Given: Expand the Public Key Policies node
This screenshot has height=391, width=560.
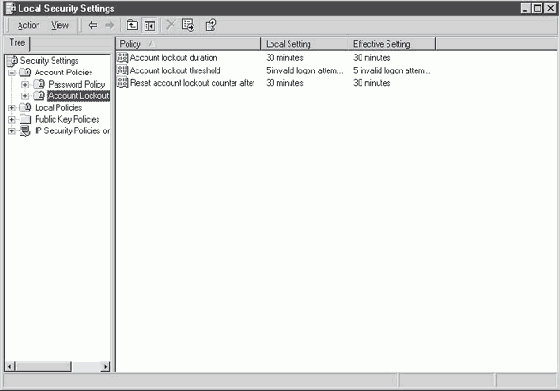Looking at the screenshot, I should [12, 120].
